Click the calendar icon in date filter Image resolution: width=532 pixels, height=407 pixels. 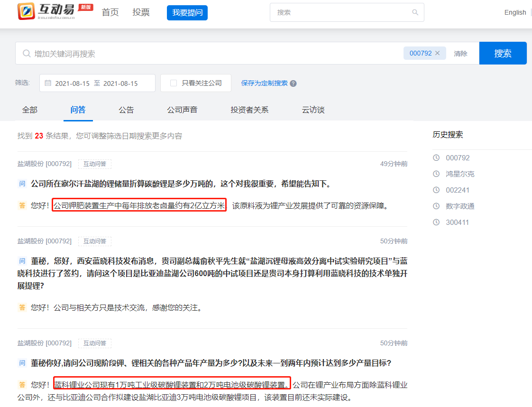(48, 83)
